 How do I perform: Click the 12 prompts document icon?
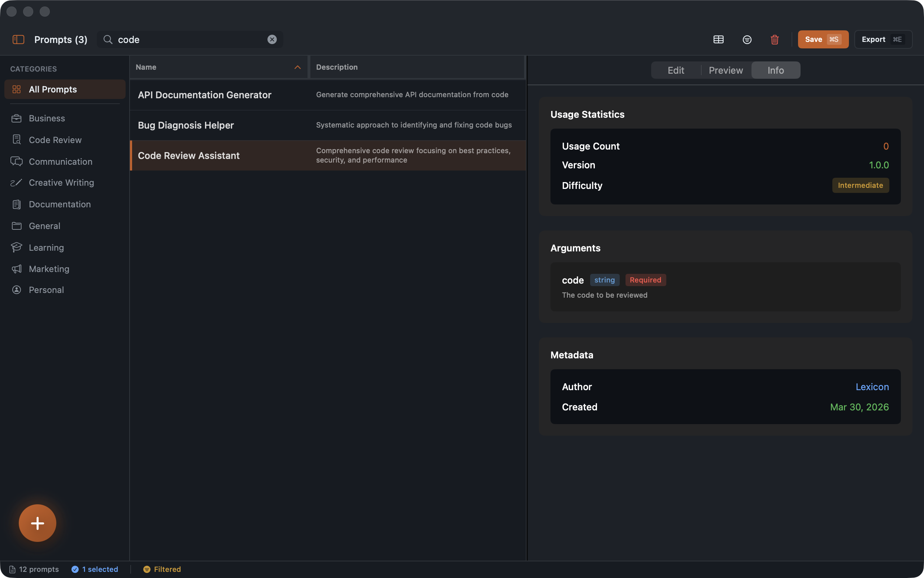click(12, 570)
